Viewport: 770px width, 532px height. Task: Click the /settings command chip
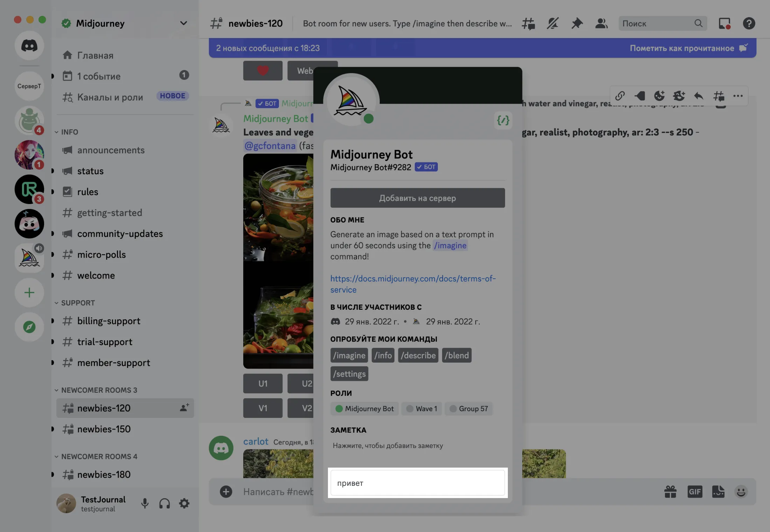click(x=349, y=374)
